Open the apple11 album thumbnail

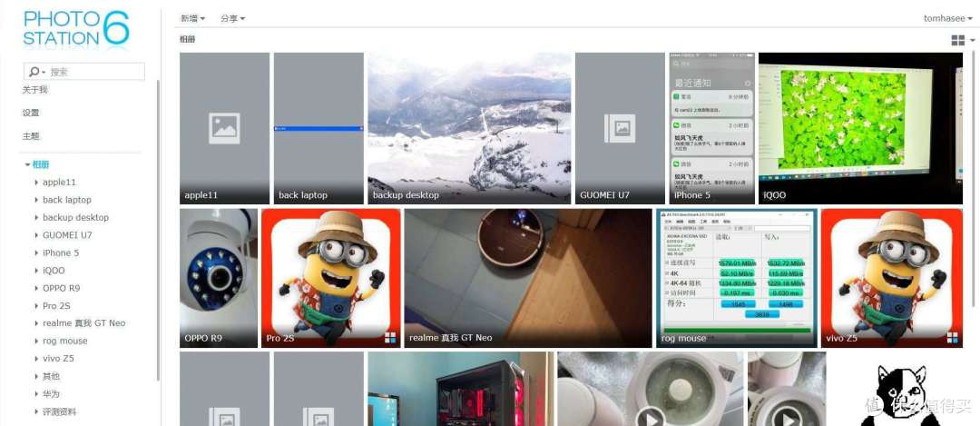click(x=224, y=128)
